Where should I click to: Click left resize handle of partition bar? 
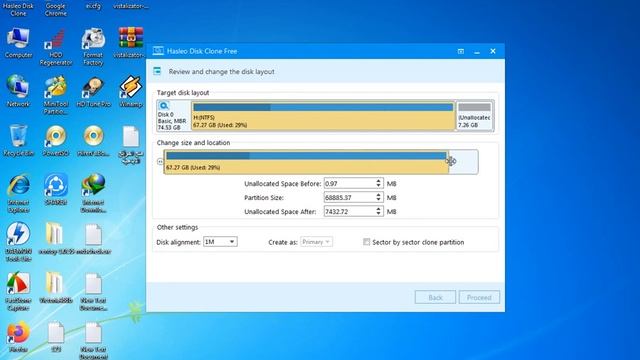[160, 162]
